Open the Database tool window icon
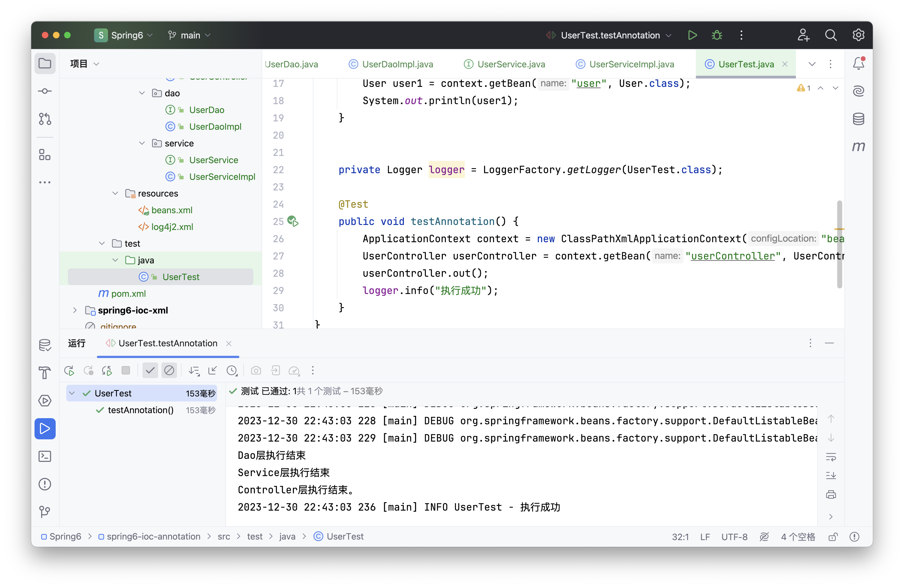Screen dimensions: 904x588 click(858, 119)
